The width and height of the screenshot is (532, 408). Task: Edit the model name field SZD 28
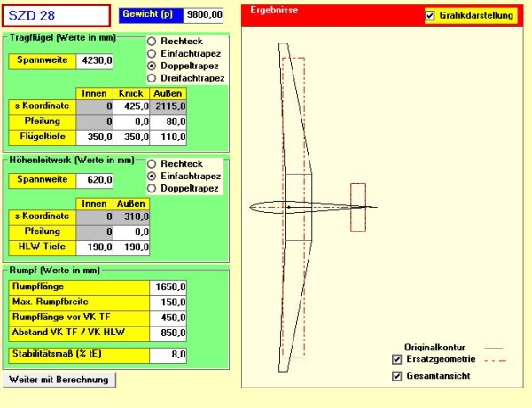point(56,16)
